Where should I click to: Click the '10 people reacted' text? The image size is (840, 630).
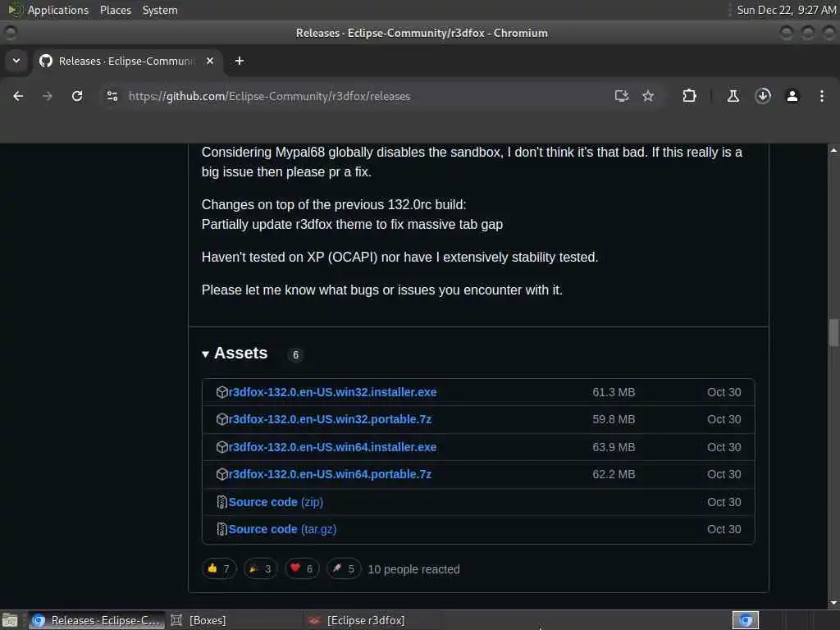(x=413, y=569)
